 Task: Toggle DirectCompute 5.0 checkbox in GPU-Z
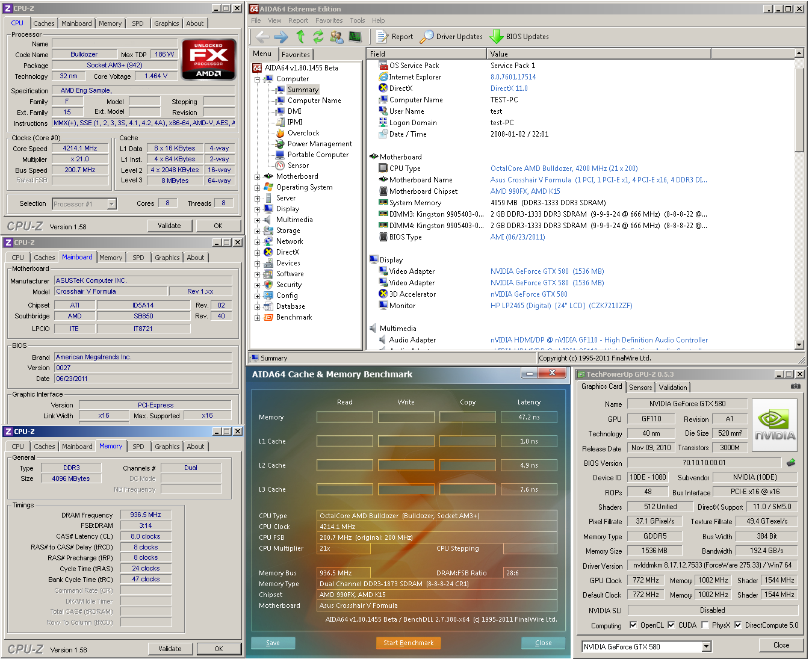click(738, 625)
